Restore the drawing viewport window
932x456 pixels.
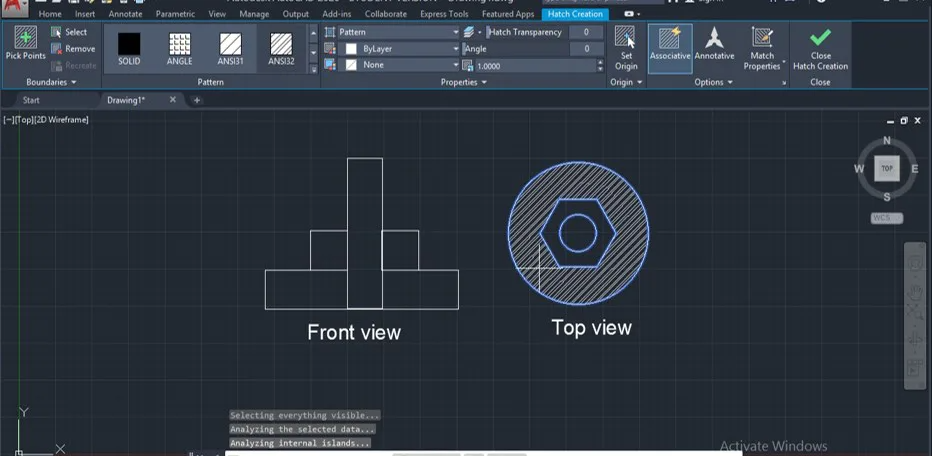pyautogui.click(x=903, y=121)
